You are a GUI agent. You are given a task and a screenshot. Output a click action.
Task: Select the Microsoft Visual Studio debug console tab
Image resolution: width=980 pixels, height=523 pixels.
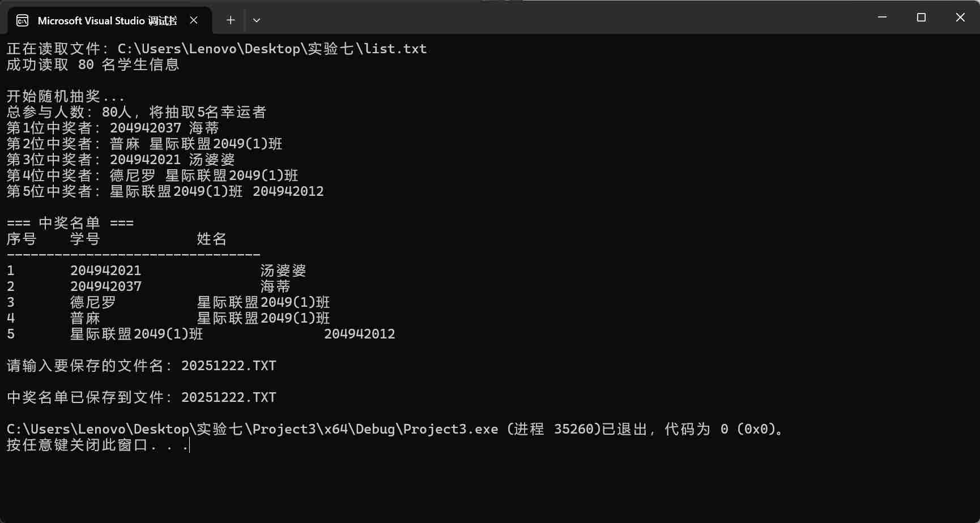[x=107, y=21]
